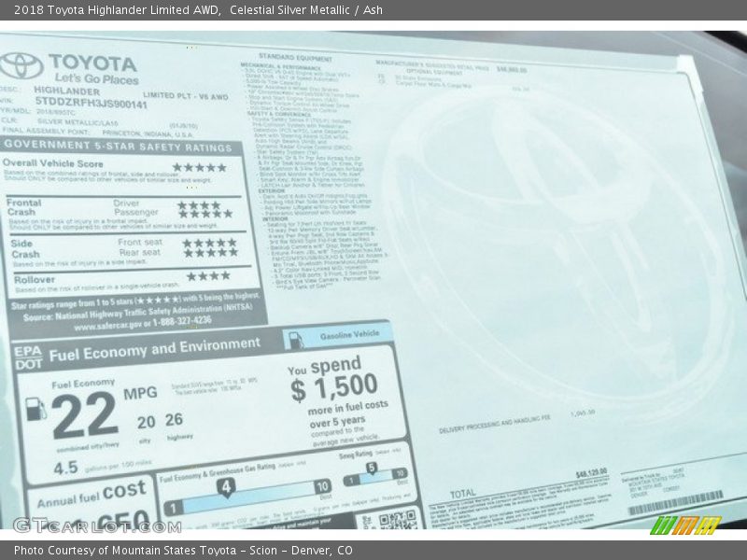Screen dimensions: 747x560
Task: Click the EPA DOT logo
Action: (28, 357)
